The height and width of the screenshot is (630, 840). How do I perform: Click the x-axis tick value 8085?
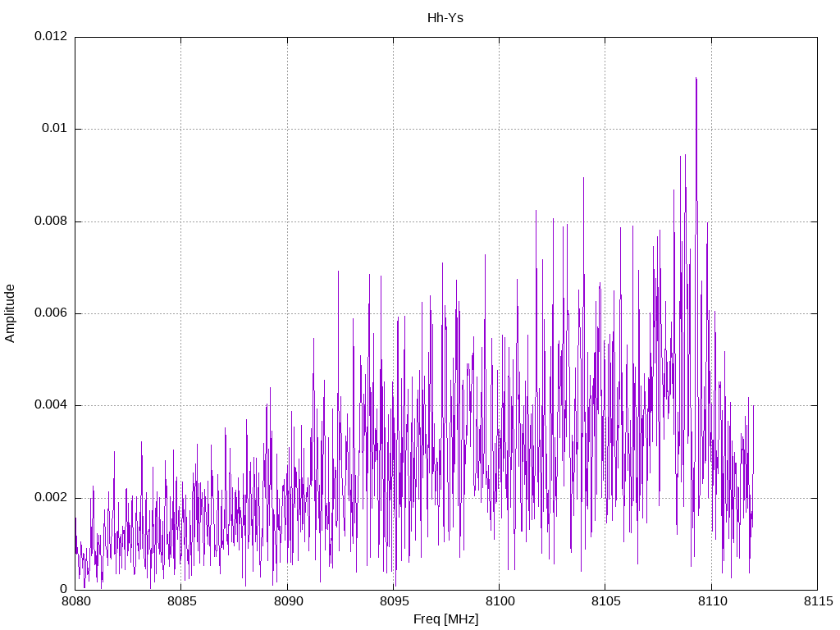[x=181, y=601]
